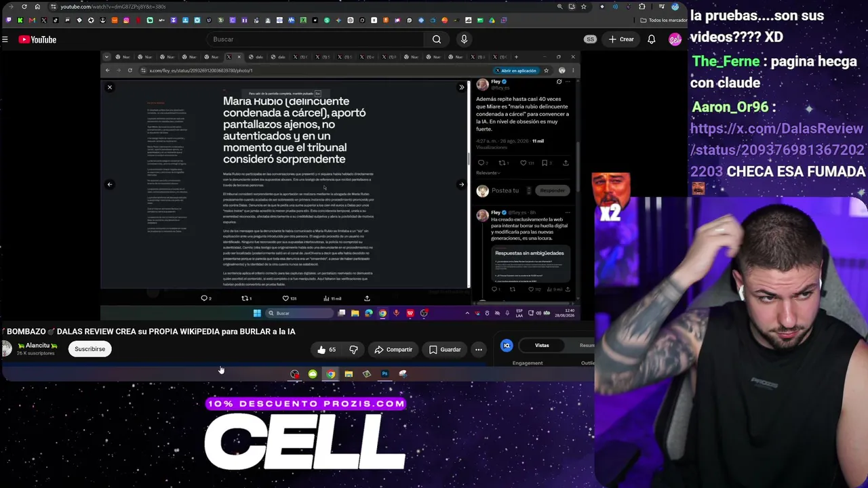Share the video via Compartir
This screenshot has height=488, width=868.
point(393,350)
